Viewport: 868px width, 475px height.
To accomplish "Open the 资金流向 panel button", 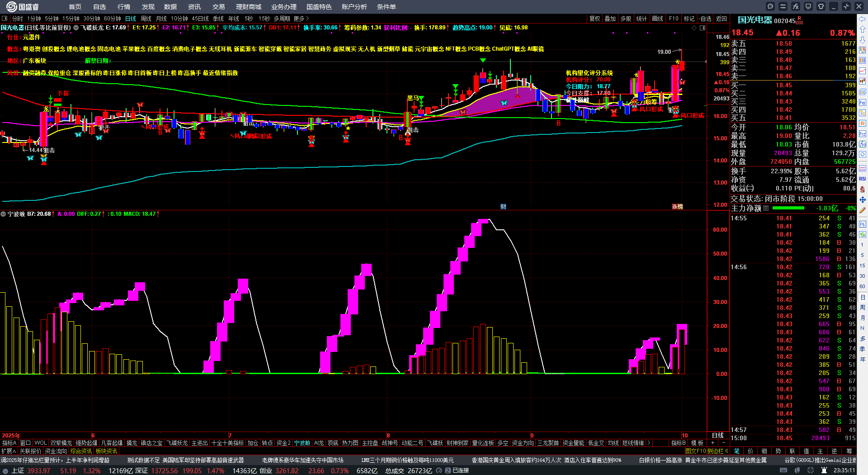I will [56, 451].
